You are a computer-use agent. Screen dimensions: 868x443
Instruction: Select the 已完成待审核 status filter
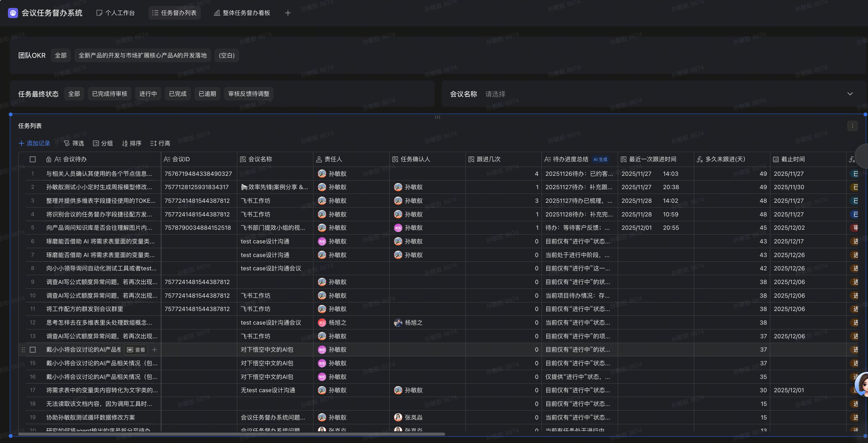tap(109, 94)
